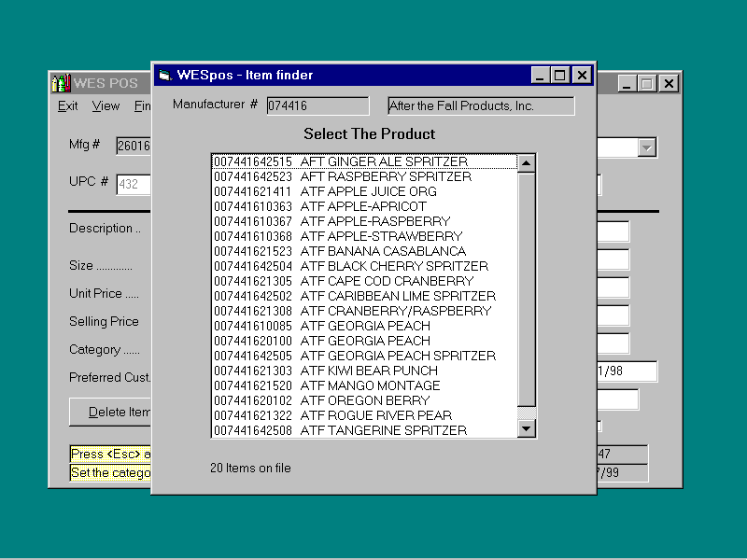Select ATF OREGON BERRY
This screenshot has width=747, height=560.
364,400
